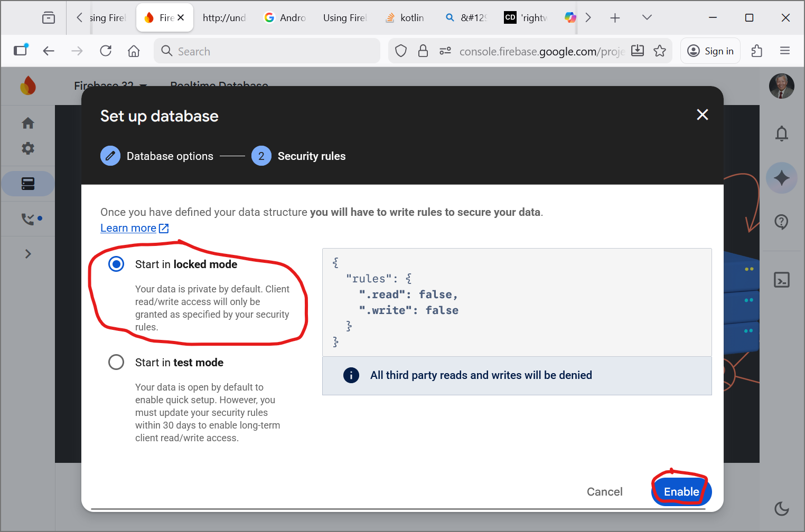Open the Realtime Database sidebar icon
Image resolution: width=805 pixels, height=532 pixels.
(x=28, y=184)
